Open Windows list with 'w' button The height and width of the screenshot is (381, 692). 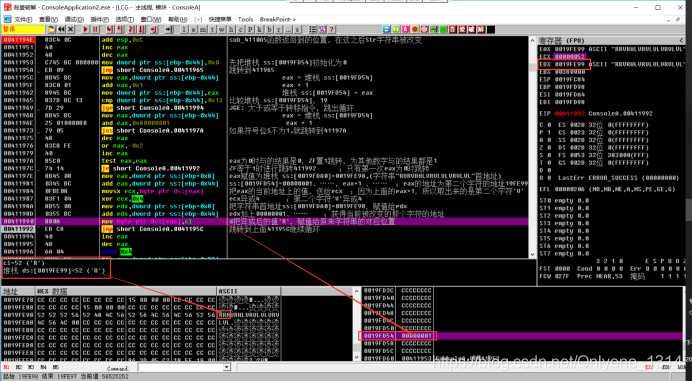[x=222, y=30]
